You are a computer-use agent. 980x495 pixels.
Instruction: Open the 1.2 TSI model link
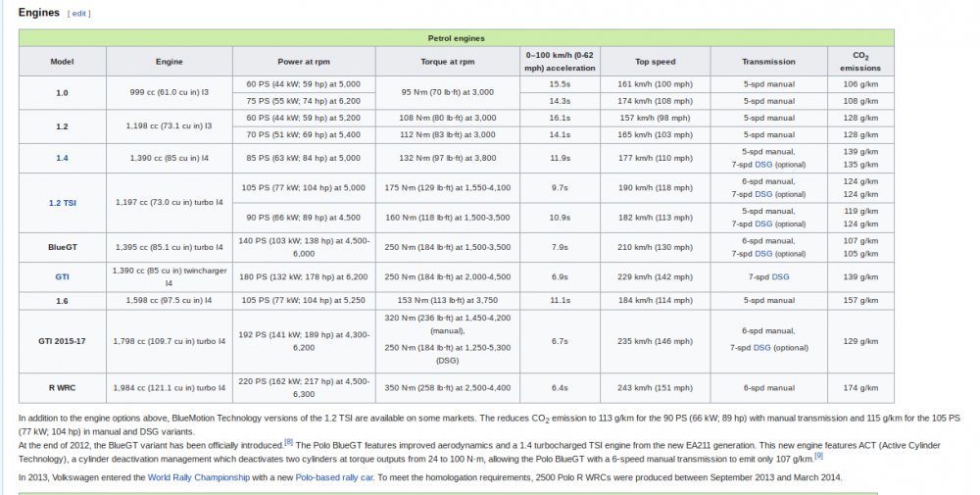(x=63, y=203)
